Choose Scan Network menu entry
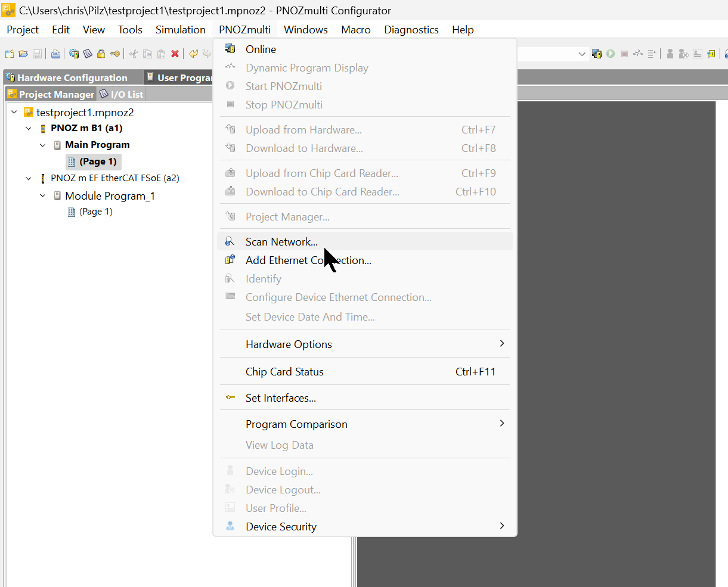 pos(365,241)
